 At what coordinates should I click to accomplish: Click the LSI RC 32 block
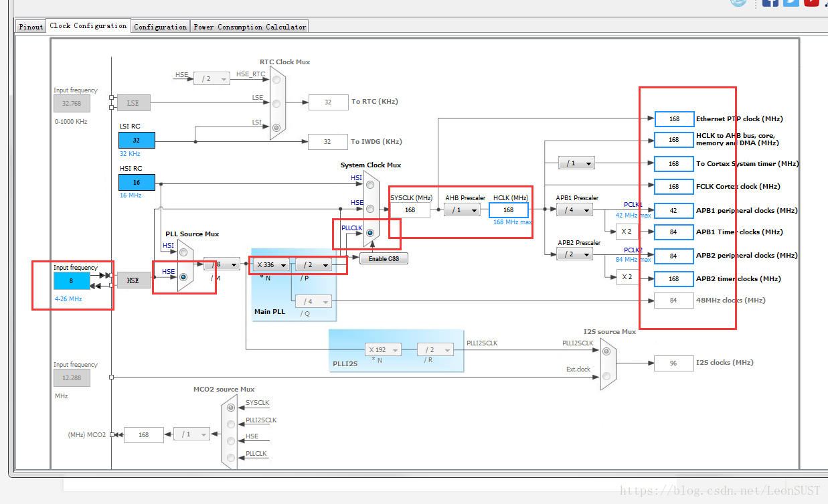(x=137, y=140)
